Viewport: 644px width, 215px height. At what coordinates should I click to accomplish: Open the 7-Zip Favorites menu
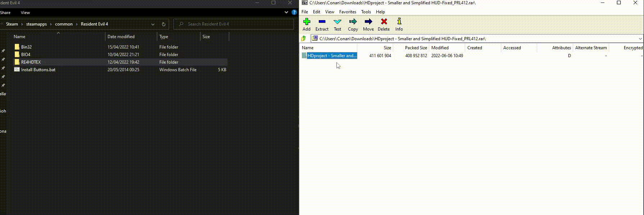(348, 12)
